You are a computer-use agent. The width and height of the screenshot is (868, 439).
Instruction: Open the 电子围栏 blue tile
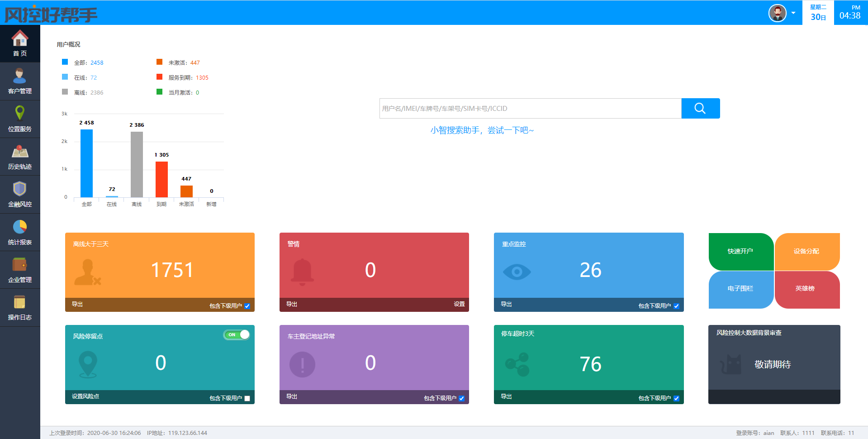tap(740, 289)
